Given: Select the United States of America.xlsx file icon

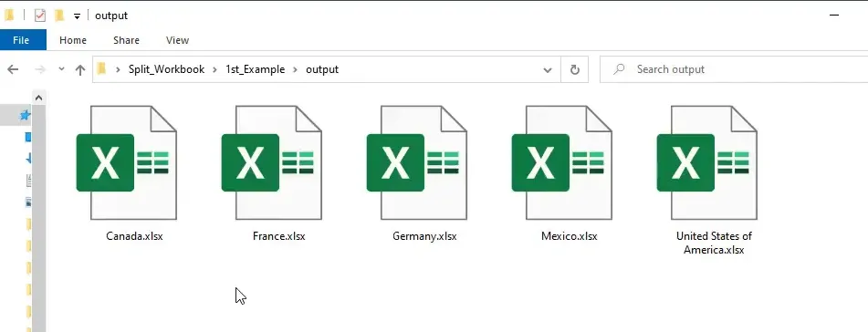Looking at the screenshot, I should pyautogui.click(x=707, y=162).
